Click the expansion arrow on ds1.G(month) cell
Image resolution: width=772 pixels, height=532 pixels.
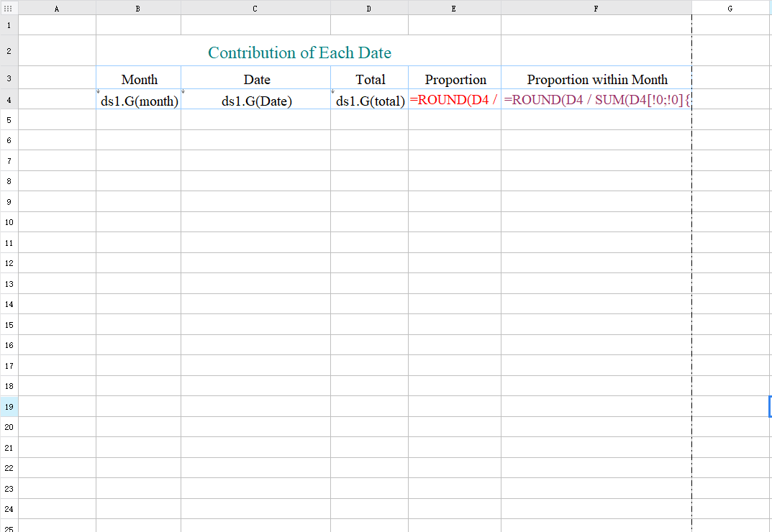pos(97,92)
